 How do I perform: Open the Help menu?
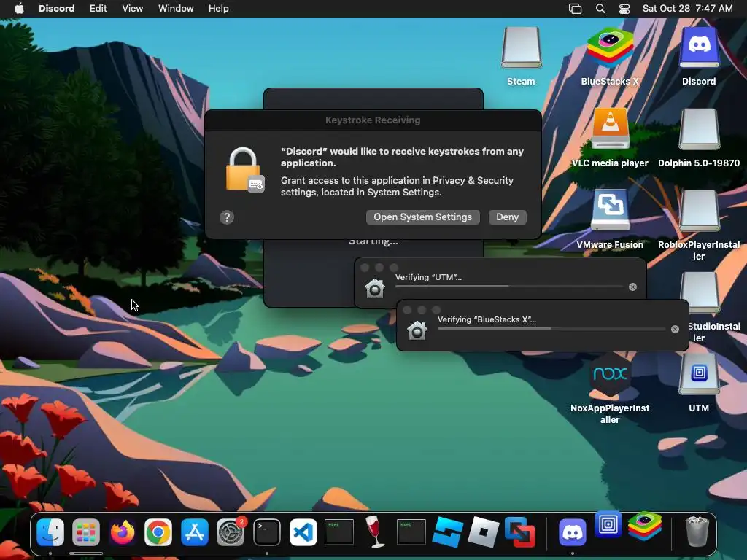click(219, 9)
